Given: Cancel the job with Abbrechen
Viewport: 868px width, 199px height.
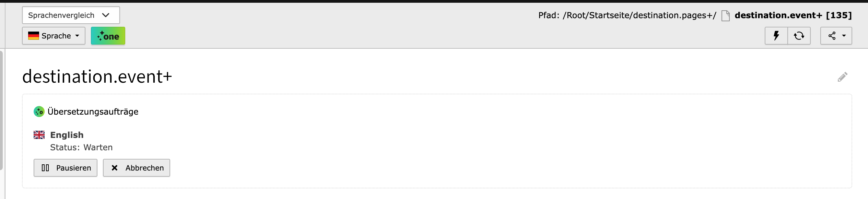Looking at the screenshot, I should [137, 168].
